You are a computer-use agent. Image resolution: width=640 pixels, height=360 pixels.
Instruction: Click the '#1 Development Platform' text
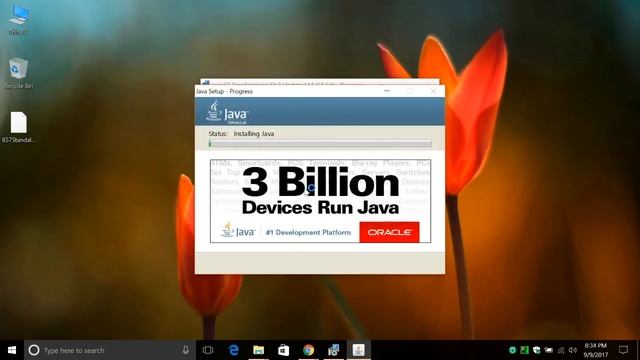point(308,232)
